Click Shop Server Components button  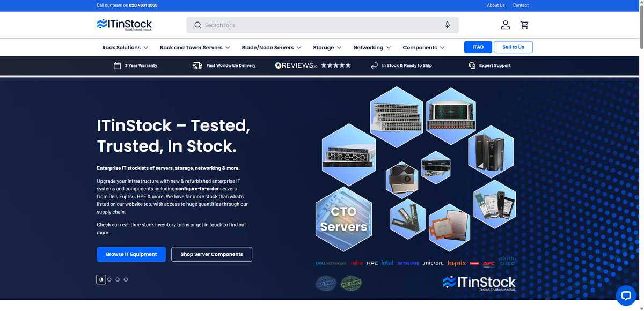click(212, 254)
